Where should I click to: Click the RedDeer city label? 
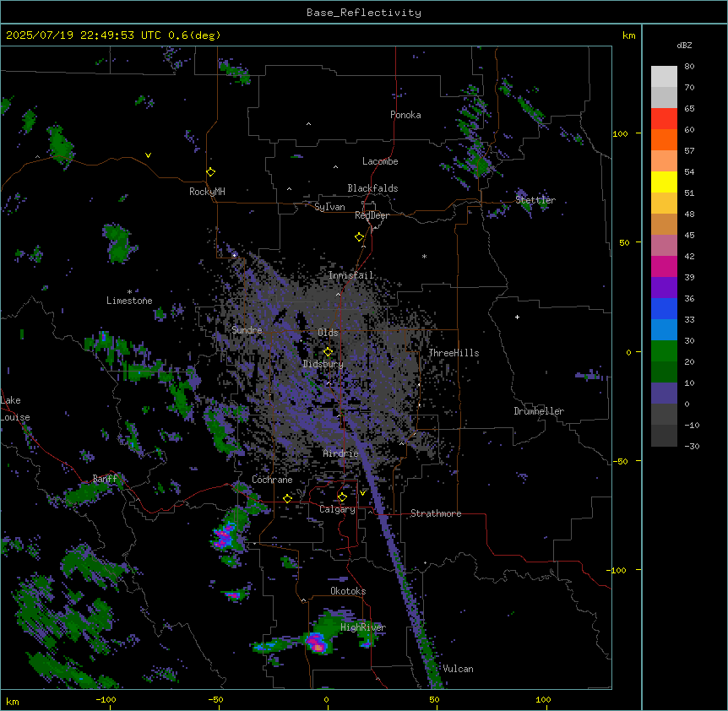point(372,215)
